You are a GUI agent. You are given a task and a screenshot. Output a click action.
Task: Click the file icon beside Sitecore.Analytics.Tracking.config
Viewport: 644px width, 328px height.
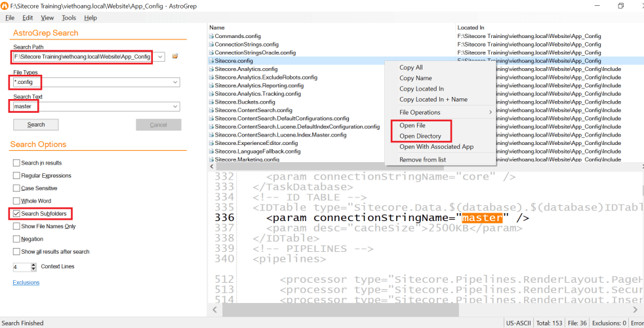click(211, 94)
